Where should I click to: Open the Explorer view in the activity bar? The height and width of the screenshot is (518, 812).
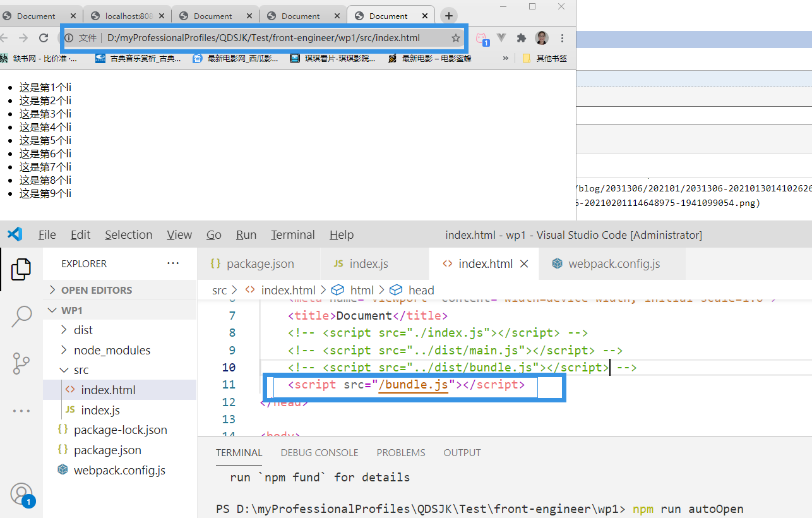[21, 269]
